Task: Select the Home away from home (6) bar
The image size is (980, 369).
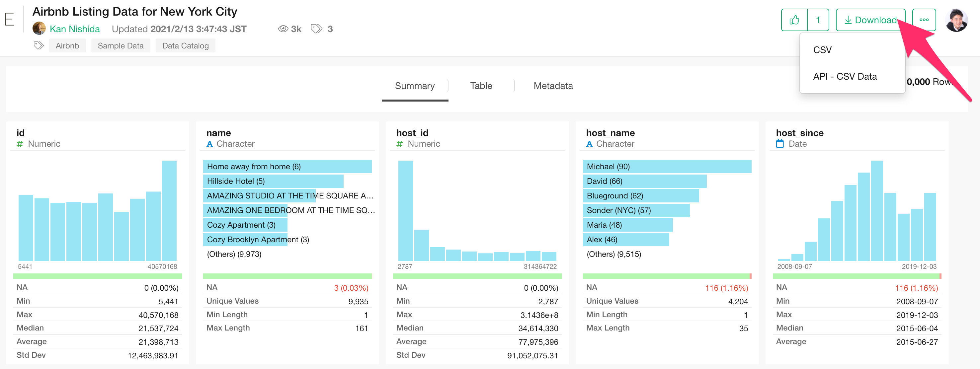Action: (x=287, y=167)
